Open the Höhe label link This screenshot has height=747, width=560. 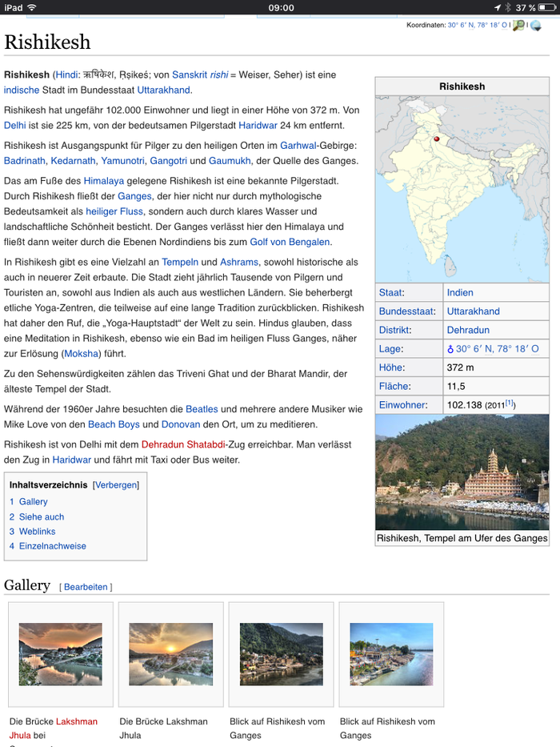391,367
